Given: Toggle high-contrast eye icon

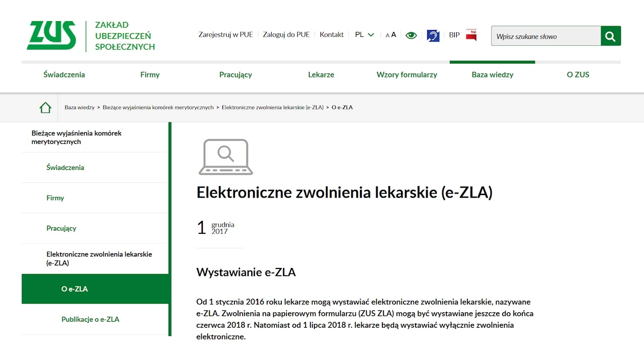Looking at the screenshot, I should [411, 35].
